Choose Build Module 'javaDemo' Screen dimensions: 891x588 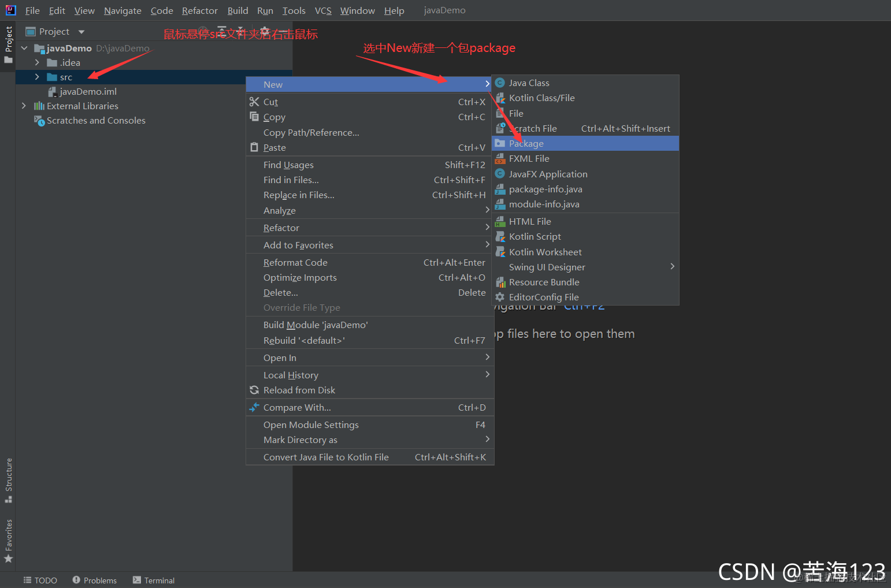coord(370,325)
